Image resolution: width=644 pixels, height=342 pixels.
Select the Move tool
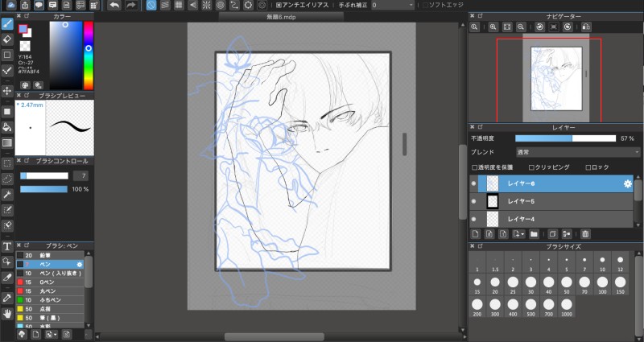(7, 91)
